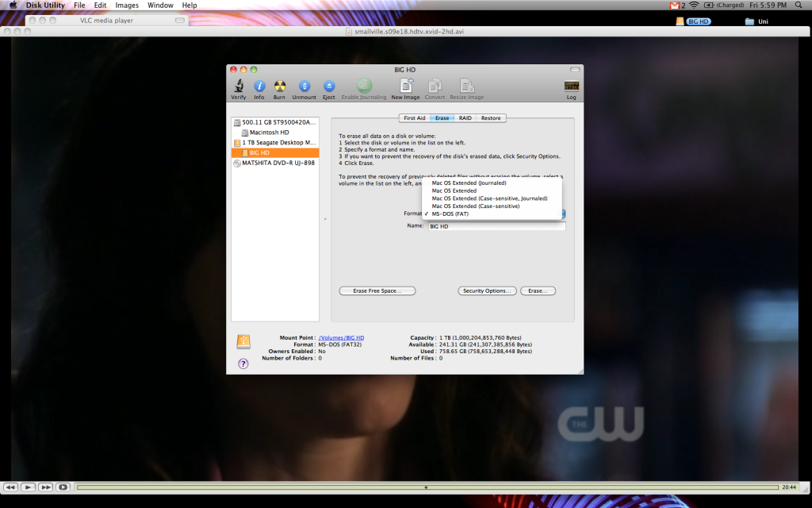Open the Edit menu
Image resolution: width=812 pixels, height=508 pixels.
click(100, 6)
